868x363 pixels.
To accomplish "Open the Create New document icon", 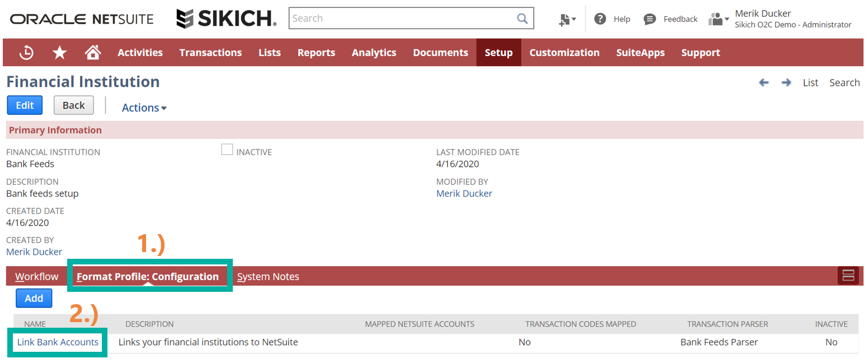I will (567, 20).
